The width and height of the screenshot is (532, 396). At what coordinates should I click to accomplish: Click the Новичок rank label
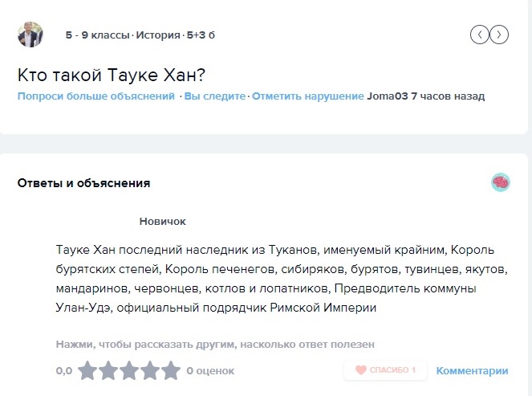[163, 222]
